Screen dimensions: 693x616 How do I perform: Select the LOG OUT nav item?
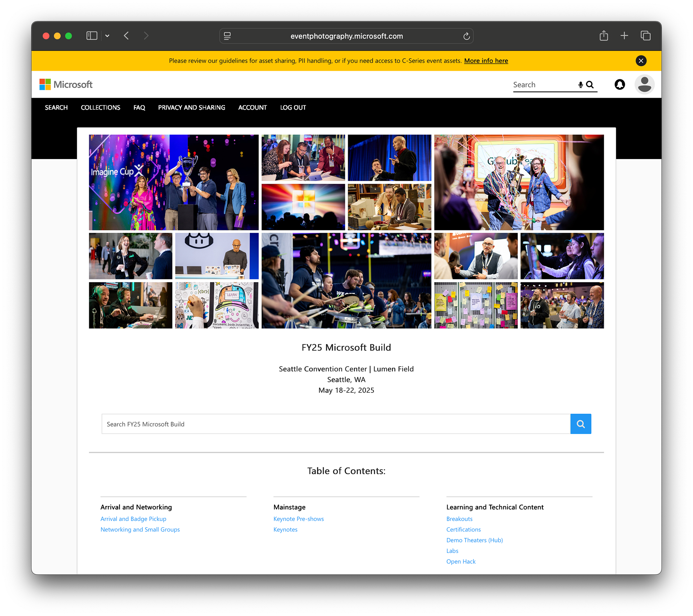tap(293, 107)
